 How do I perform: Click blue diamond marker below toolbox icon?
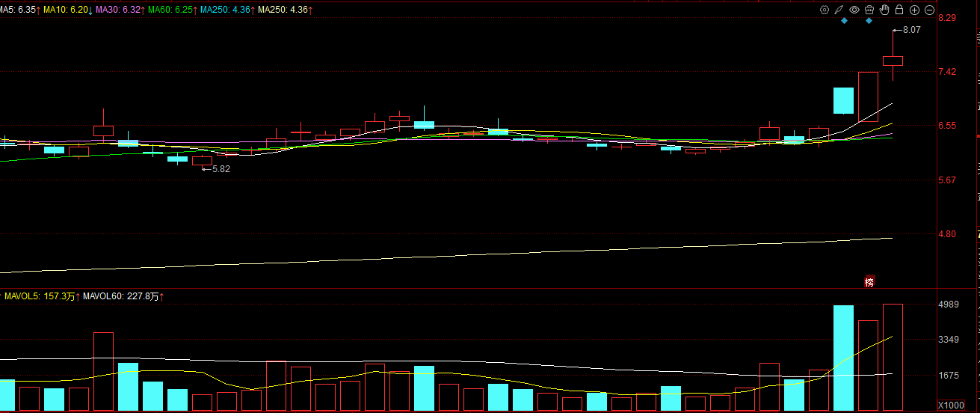pyautogui.click(x=869, y=21)
